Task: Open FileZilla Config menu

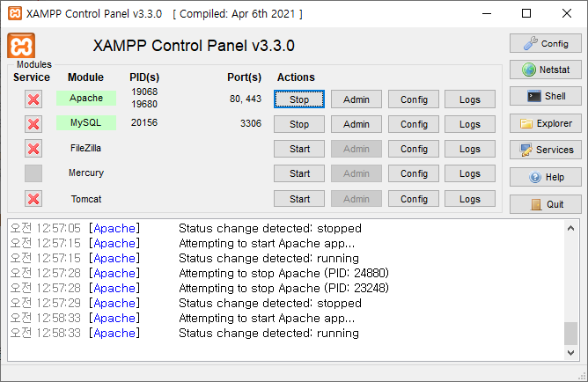Action: pos(414,149)
